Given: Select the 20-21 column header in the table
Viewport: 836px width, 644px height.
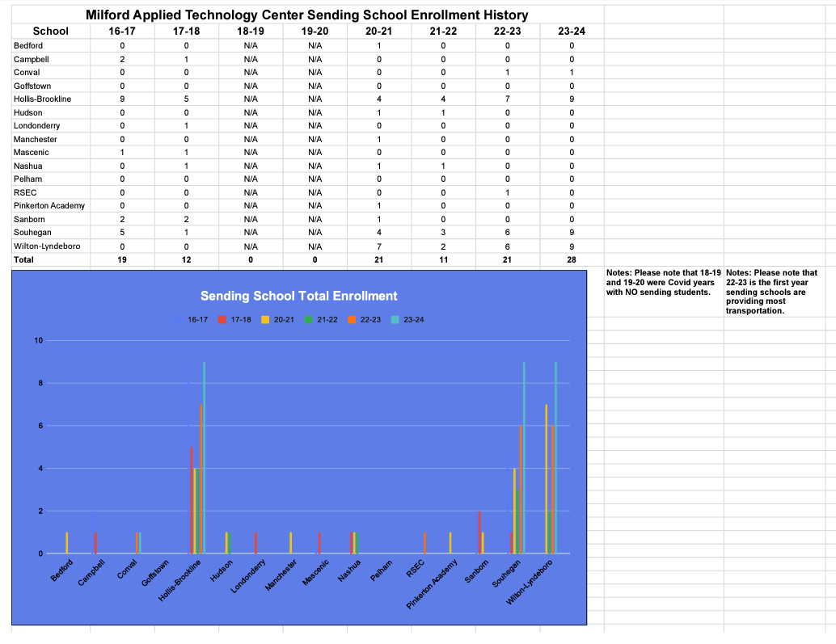Looking at the screenshot, I should 379,31.
